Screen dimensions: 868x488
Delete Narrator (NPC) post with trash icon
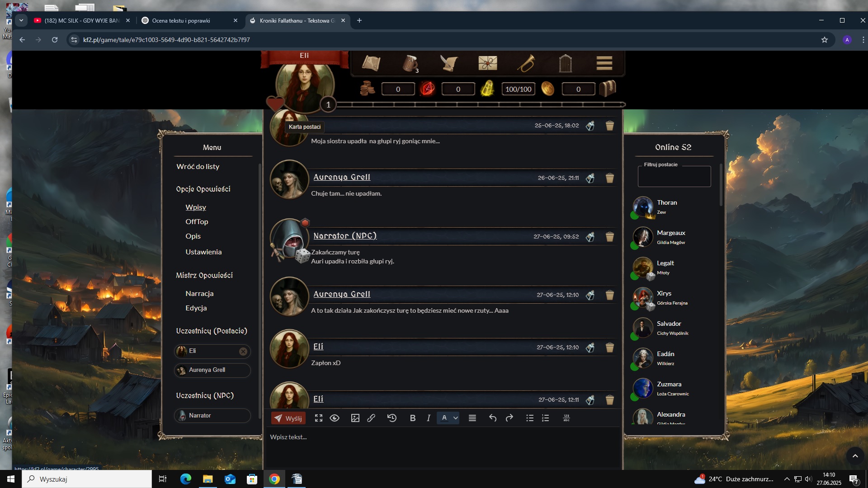tap(610, 237)
